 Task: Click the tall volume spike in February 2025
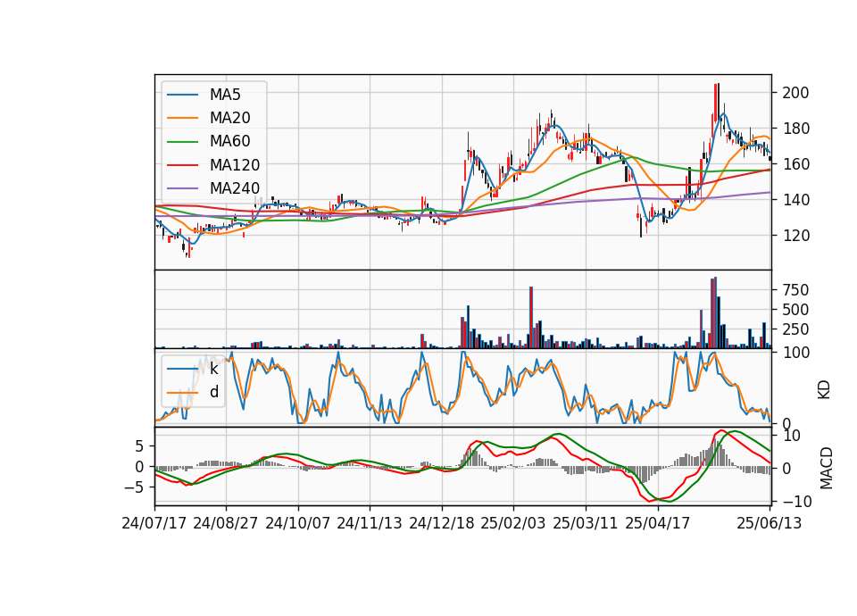pyautogui.click(x=530, y=318)
